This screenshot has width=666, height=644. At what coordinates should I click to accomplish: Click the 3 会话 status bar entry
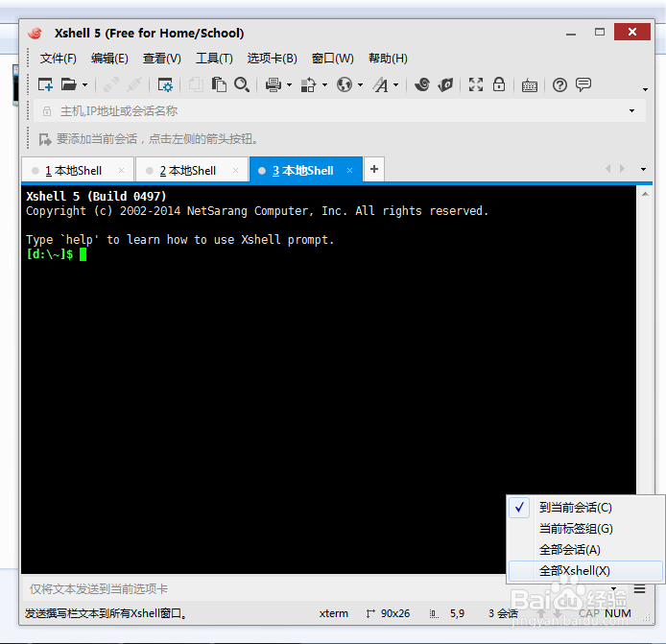(503, 613)
